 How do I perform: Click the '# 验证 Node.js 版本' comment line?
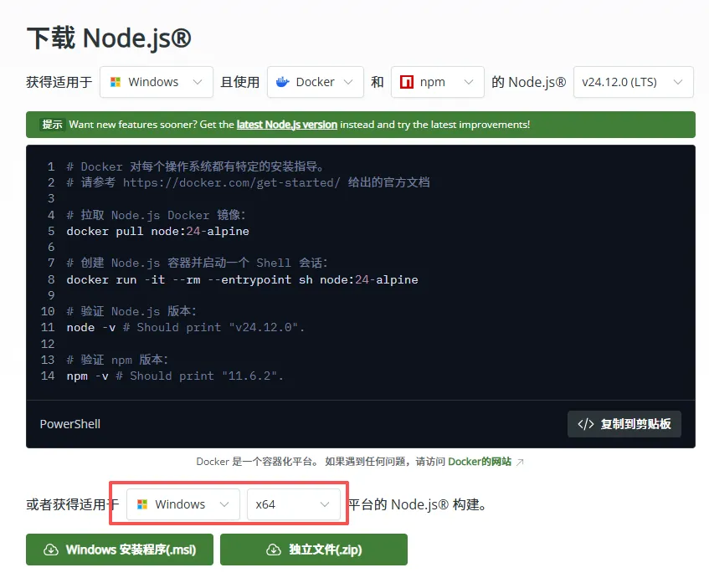131,311
